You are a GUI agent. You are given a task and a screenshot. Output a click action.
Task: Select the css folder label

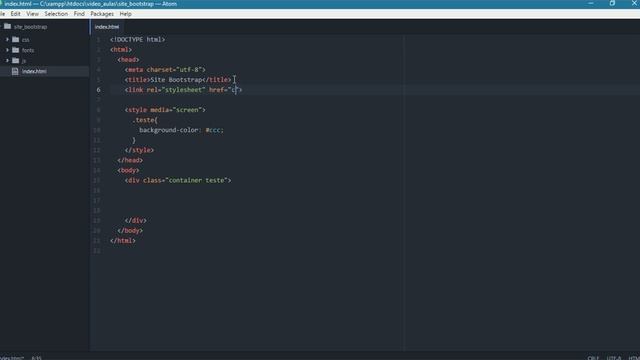pyautogui.click(x=25, y=40)
